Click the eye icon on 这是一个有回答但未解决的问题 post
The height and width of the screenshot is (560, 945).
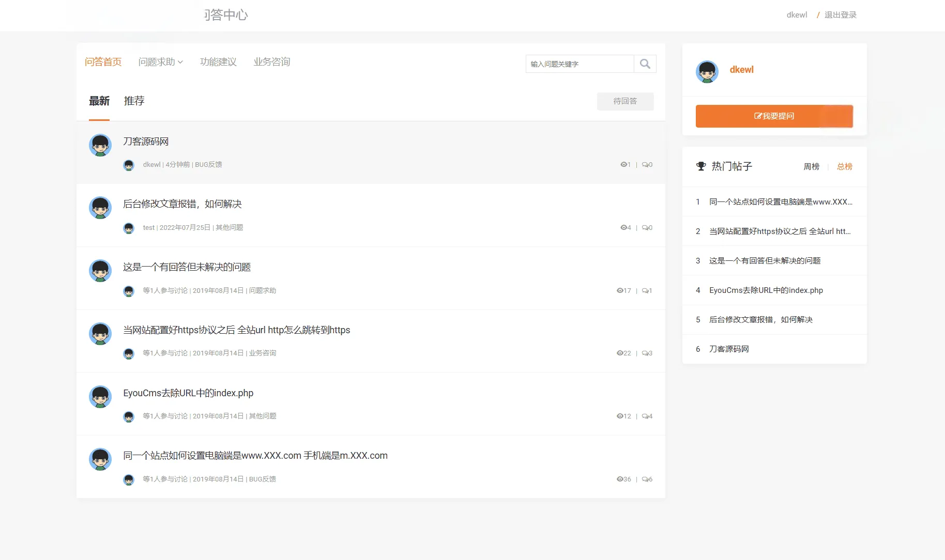click(x=620, y=290)
